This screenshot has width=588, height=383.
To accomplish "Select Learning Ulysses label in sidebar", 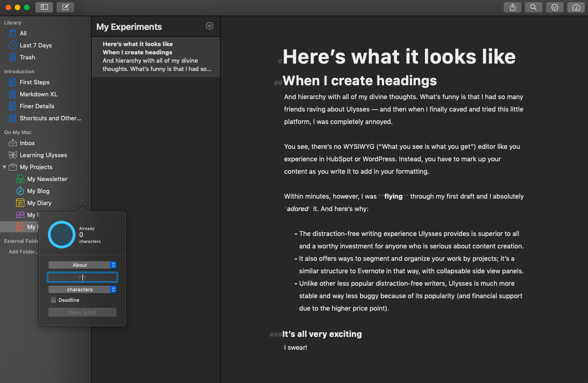I will point(43,155).
